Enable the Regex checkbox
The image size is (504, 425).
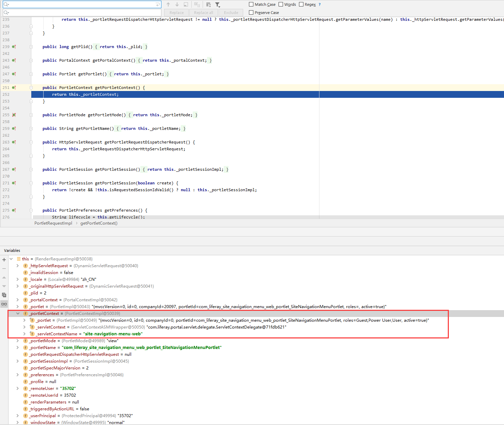pos(301,4)
